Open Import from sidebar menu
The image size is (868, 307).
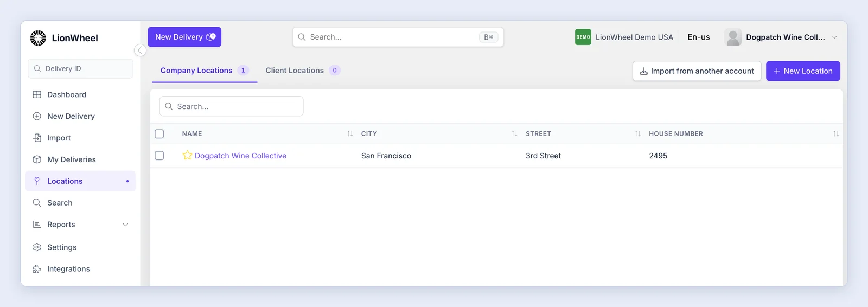[80, 138]
